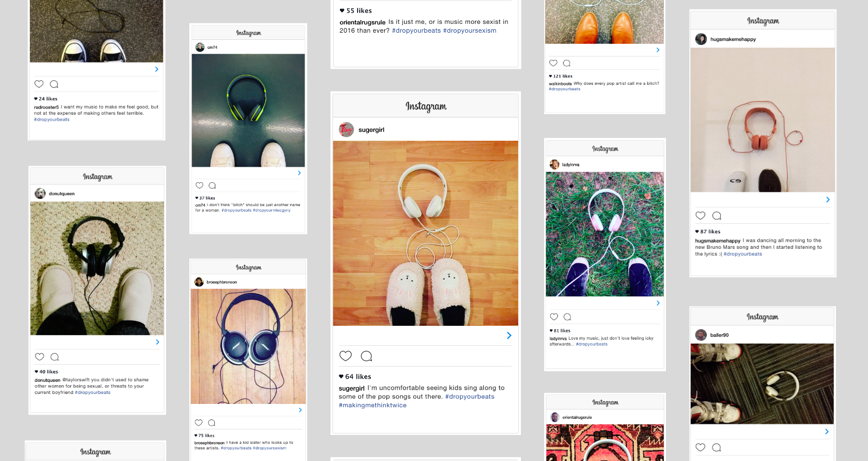The height and width of the screenshot is (461, 868).
Task: Like the walkinboots post with 121 likes
Action: click(553, 63)
